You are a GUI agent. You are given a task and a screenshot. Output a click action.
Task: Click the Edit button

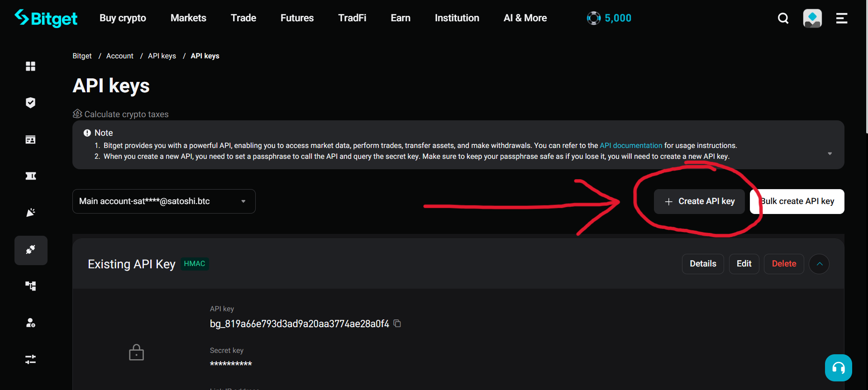point(744,264)
